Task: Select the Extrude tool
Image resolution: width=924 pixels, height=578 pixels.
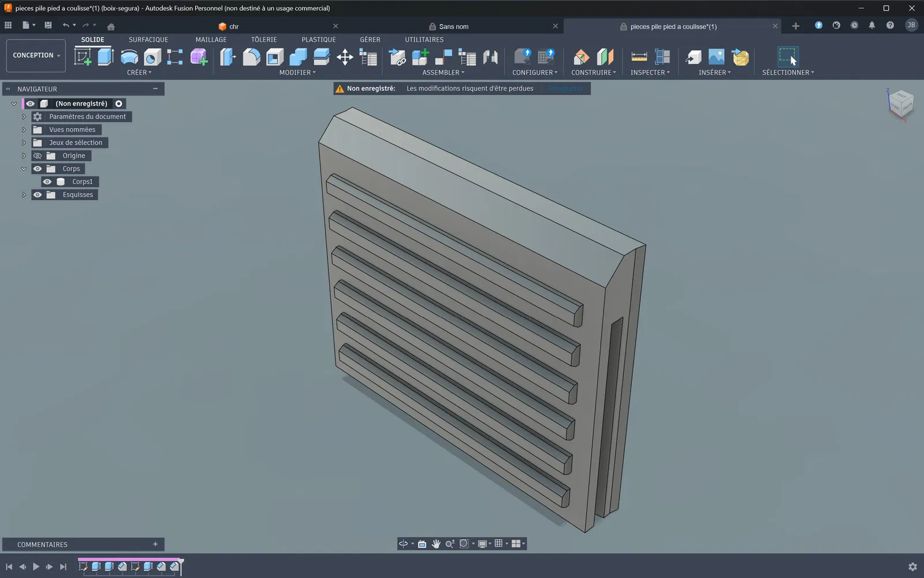Action: pos(106,57)
